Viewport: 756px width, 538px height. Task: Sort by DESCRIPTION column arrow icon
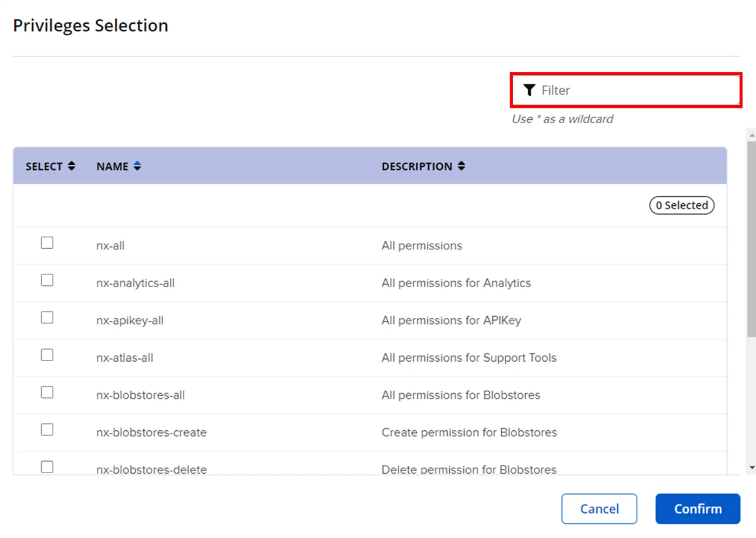pos(461,166)
